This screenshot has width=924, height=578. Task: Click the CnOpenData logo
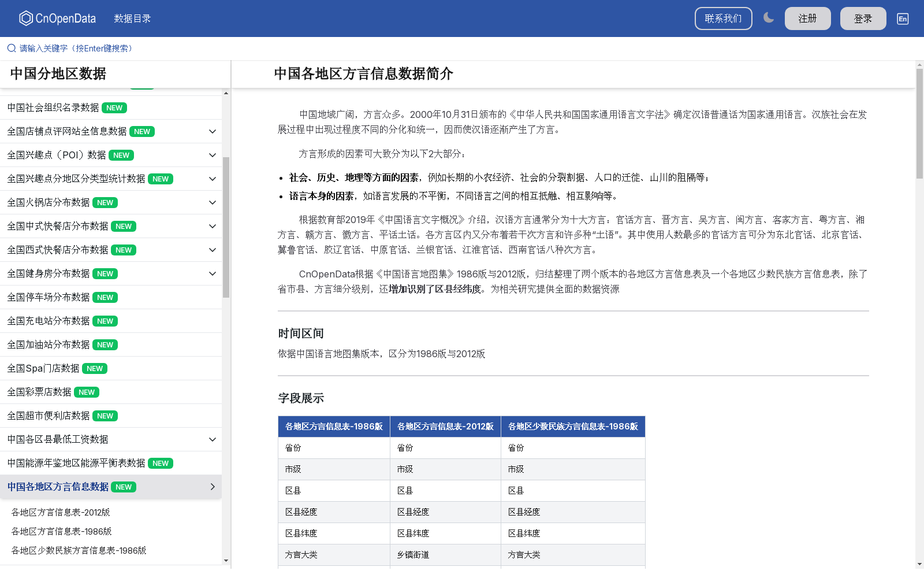[57, 18]
